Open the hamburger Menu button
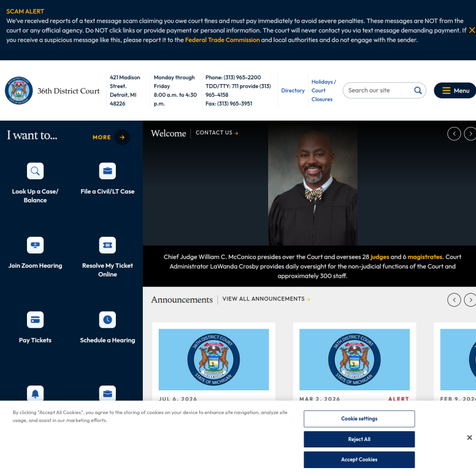Image resolution: width=476 pixels, height=476 pixels. (455, 90)
